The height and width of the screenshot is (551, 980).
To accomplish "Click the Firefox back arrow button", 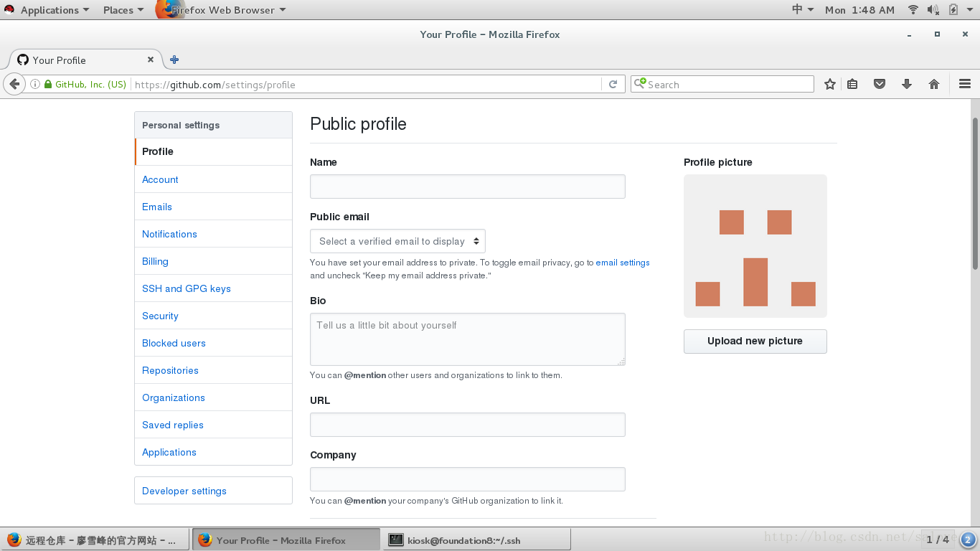I will (14, 84).
